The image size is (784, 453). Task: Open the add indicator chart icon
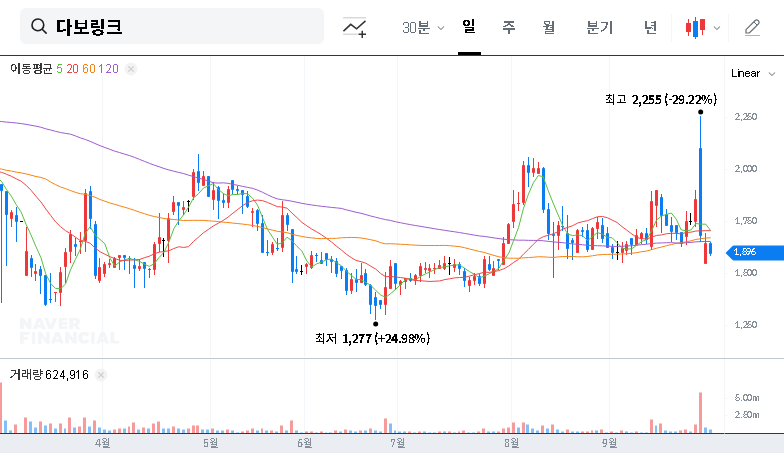[x=354, y=27]
